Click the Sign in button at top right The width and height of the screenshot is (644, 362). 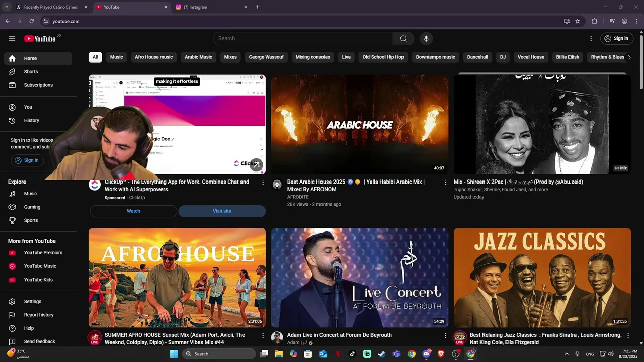pos(616,38)
